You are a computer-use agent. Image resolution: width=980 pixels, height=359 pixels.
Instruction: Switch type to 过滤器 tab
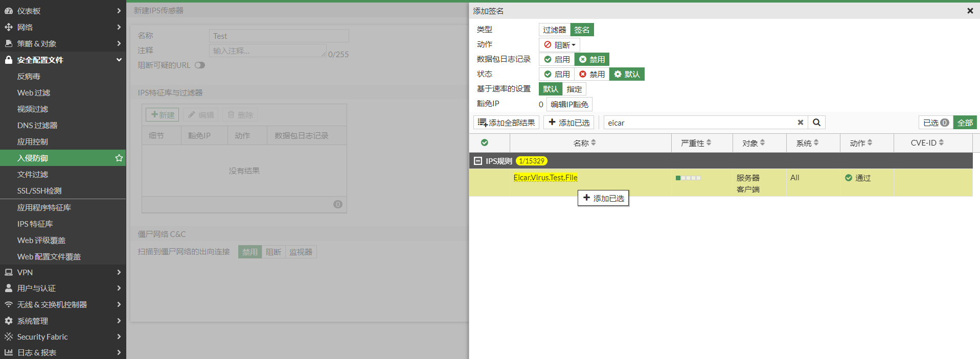(x=554, y=30)
